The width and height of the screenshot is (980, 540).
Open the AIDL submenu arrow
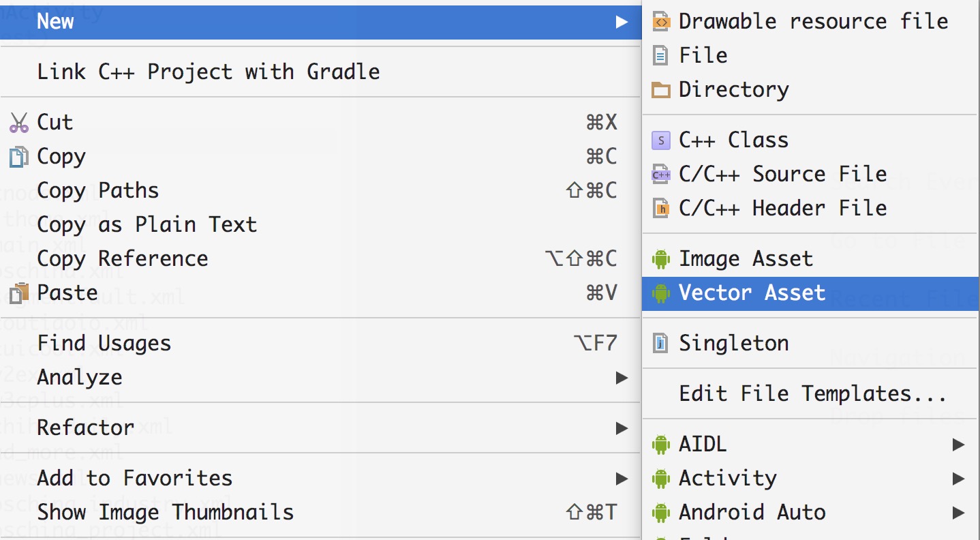point(959,445)
